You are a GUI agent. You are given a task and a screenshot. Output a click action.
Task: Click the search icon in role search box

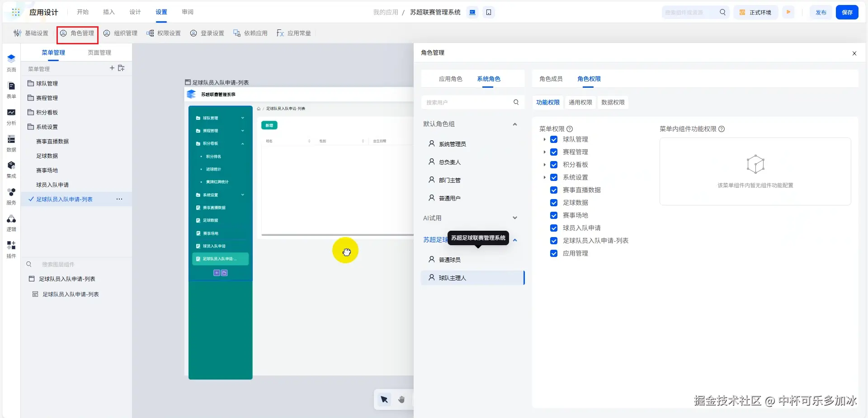point(516,102)
